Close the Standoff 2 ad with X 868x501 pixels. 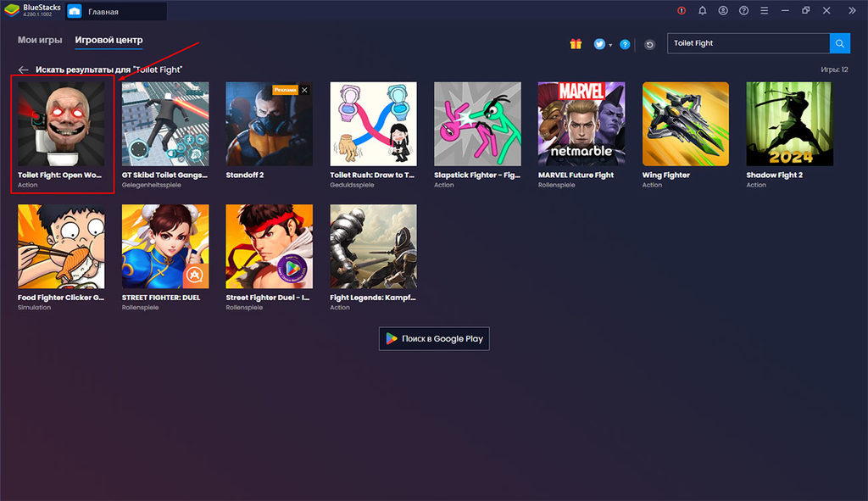click(x=304, y=90)
